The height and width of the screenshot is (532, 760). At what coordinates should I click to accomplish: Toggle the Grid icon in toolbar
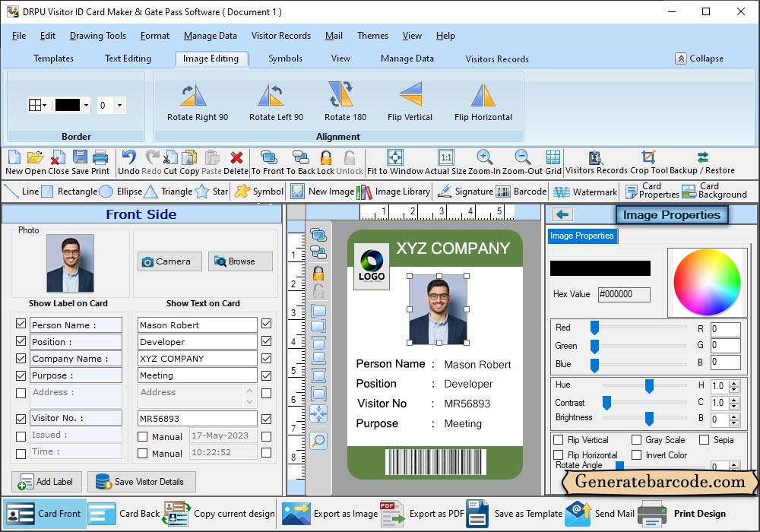click(553, 157)
